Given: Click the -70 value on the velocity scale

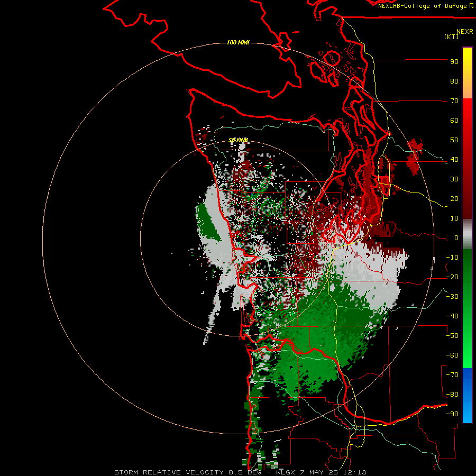Looking at the screenshot, I should coord(452,375).
